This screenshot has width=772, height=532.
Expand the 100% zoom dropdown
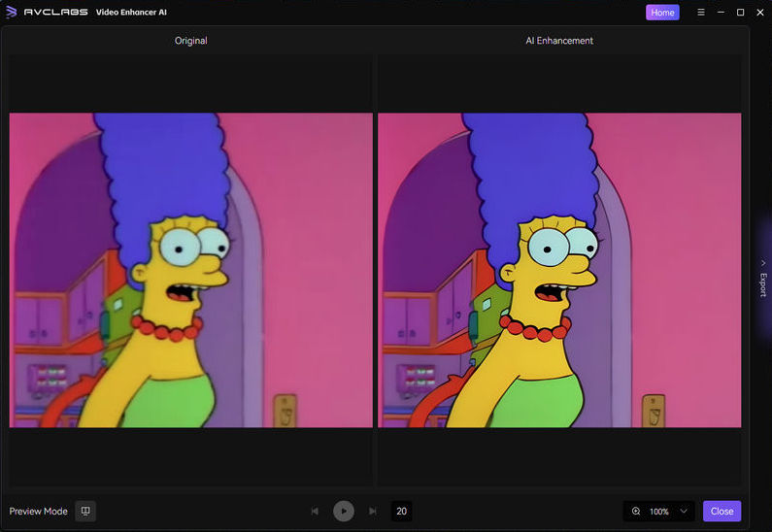tap(684, 511)
